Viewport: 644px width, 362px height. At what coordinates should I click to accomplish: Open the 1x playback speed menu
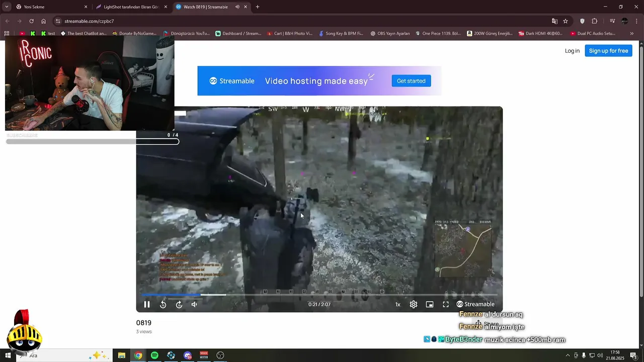coord(397,304)
